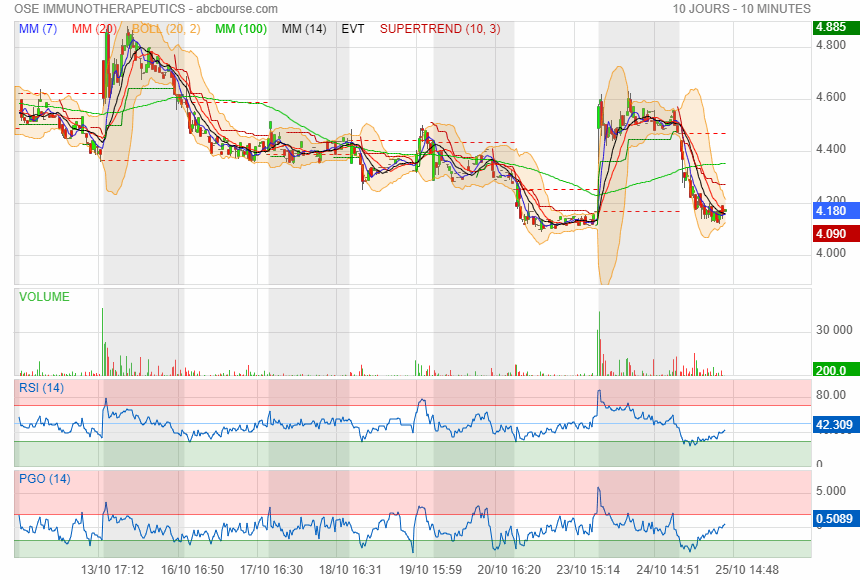Click the 25/10 14:48 date label
Image resolution: width=860 pixels, height=580 pixels.
747,570
